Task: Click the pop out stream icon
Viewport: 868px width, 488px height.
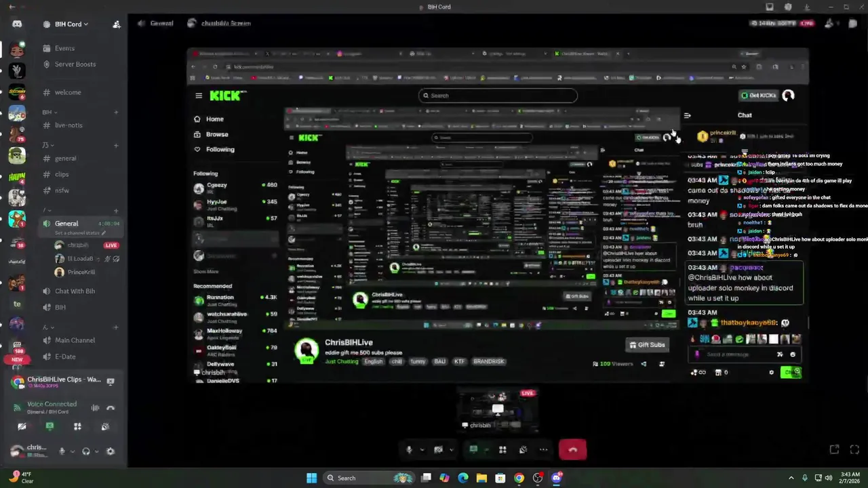Action: pyautogui.click(x=835, y=449)
